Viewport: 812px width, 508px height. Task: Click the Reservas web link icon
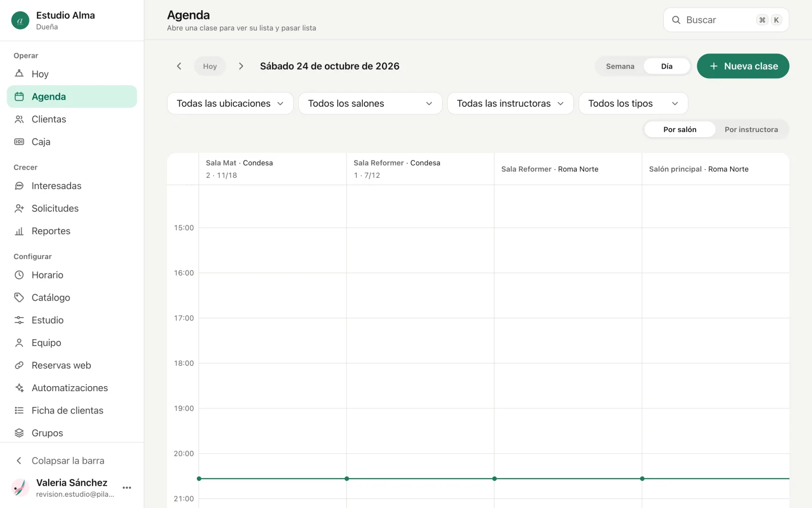pos(19,365)
